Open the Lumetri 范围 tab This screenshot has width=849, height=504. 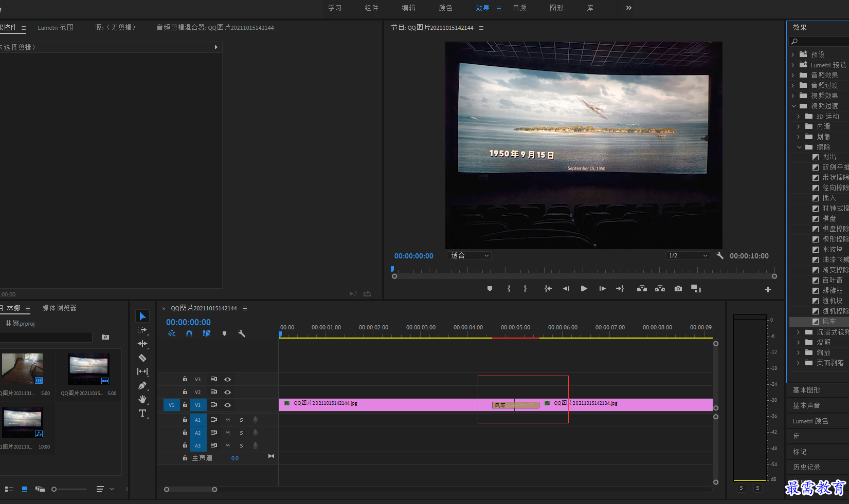pyautogui.click(x=56, y=27)
